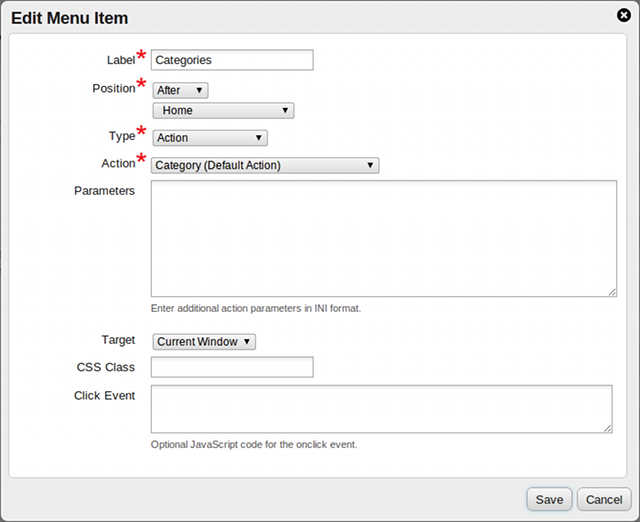The width and height of the screenshot is (640, 522).
Task: Click the CSS Class field label
Action: point(105,367)
